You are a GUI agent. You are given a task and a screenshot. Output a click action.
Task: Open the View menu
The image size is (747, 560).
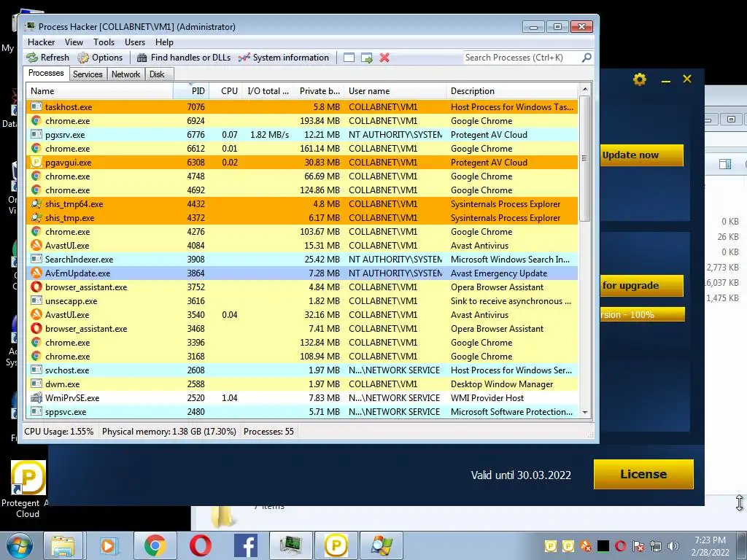click(74, 42)
